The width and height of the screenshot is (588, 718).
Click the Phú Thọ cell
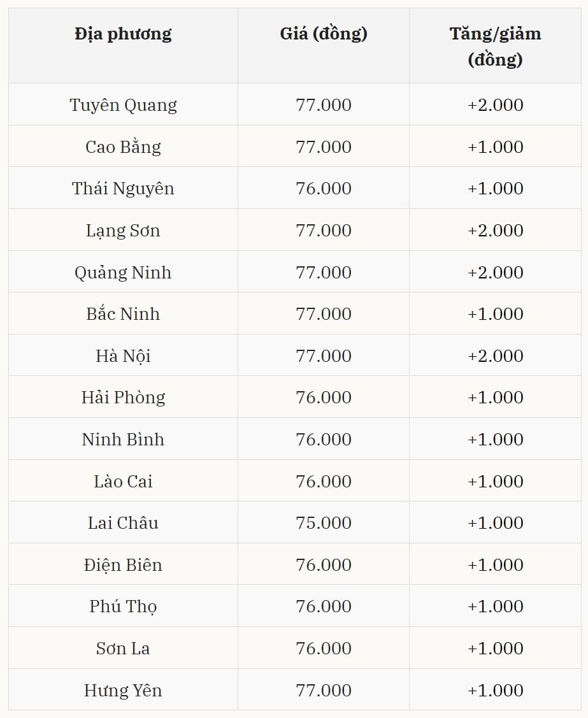[x=123, y=606]
